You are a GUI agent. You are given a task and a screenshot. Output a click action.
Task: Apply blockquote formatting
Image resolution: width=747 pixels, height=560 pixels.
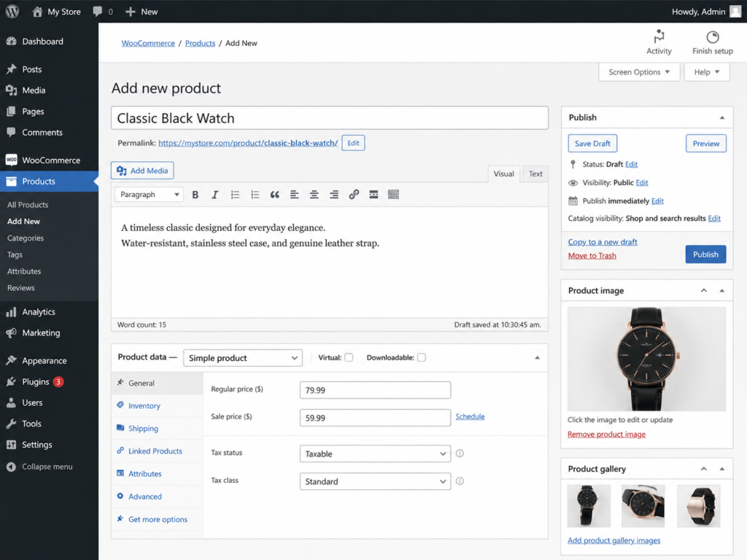275,194
